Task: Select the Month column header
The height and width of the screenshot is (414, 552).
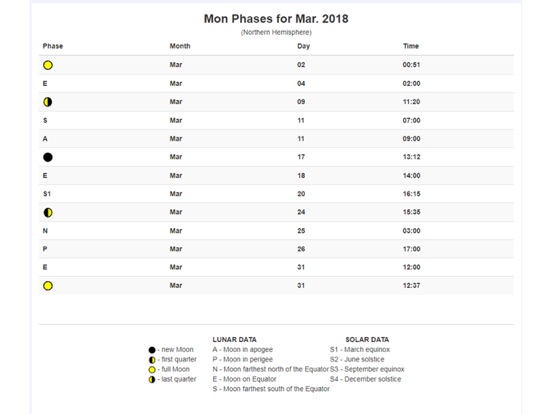Action: 180,46
